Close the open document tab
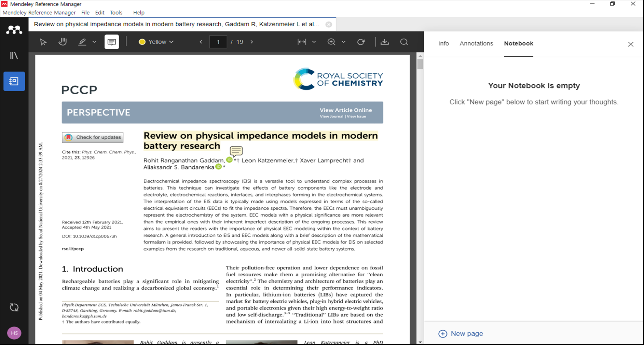Screen dimensions: 644x345 329,25
